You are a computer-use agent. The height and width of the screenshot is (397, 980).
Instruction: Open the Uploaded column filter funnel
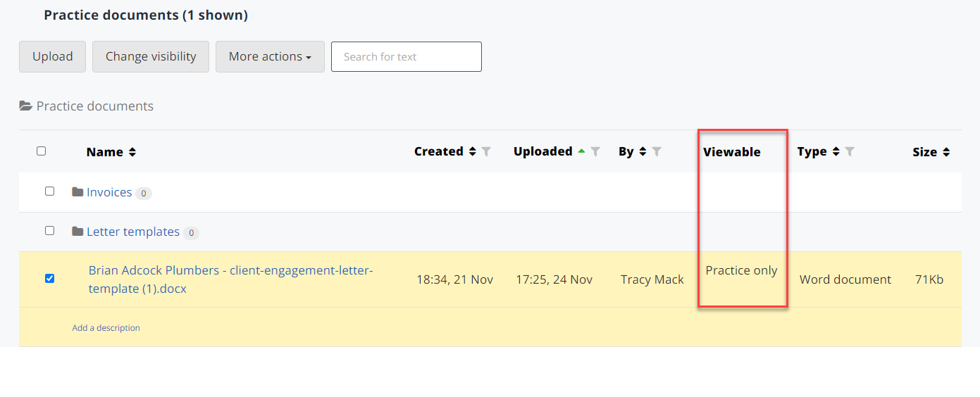pos(595,151)
